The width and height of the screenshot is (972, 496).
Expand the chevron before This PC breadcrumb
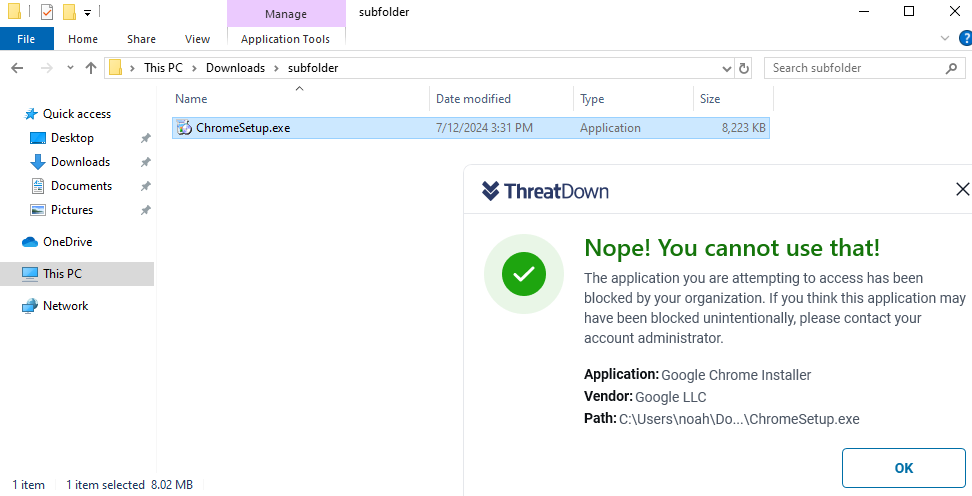click(x=133, y=68)
